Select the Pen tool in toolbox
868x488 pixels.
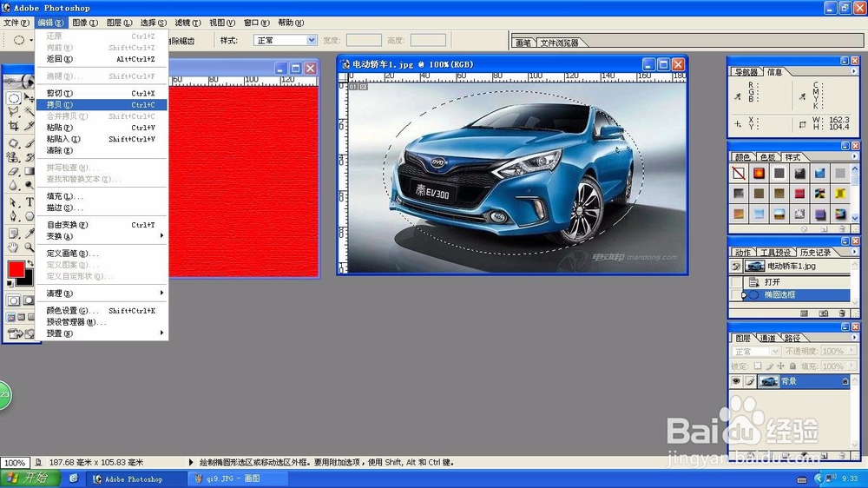click(x=14, y=216)
